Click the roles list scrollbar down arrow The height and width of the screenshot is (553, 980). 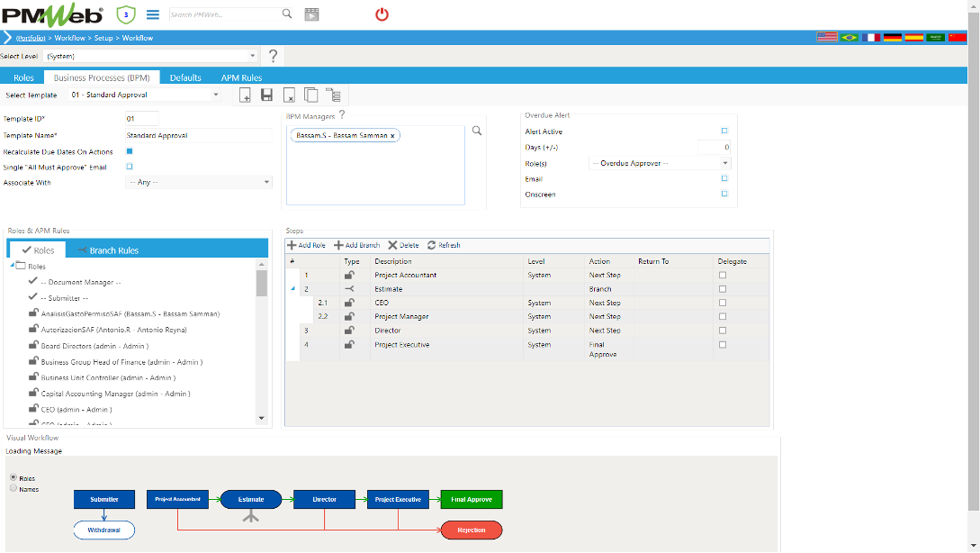point(261,418)
